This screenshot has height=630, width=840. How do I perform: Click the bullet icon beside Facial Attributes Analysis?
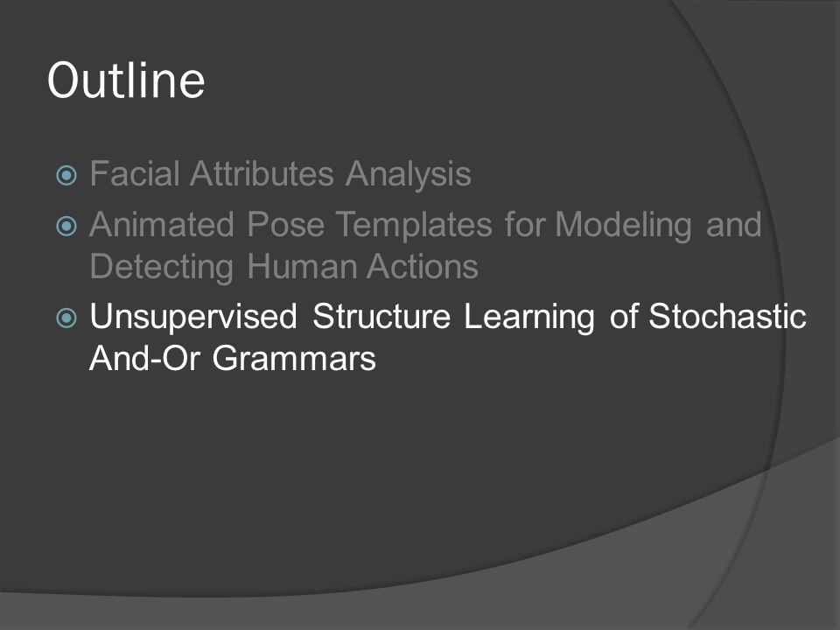pos(66,175)
